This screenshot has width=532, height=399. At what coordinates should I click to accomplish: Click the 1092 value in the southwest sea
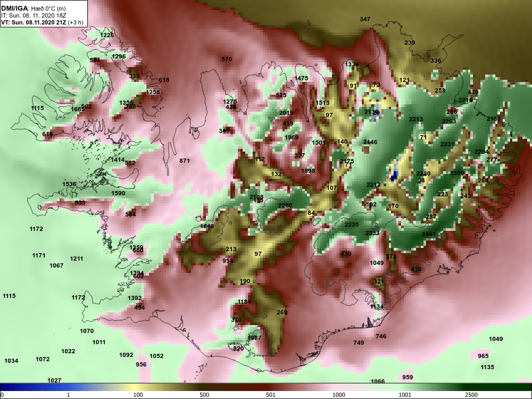tap(126, 355)
